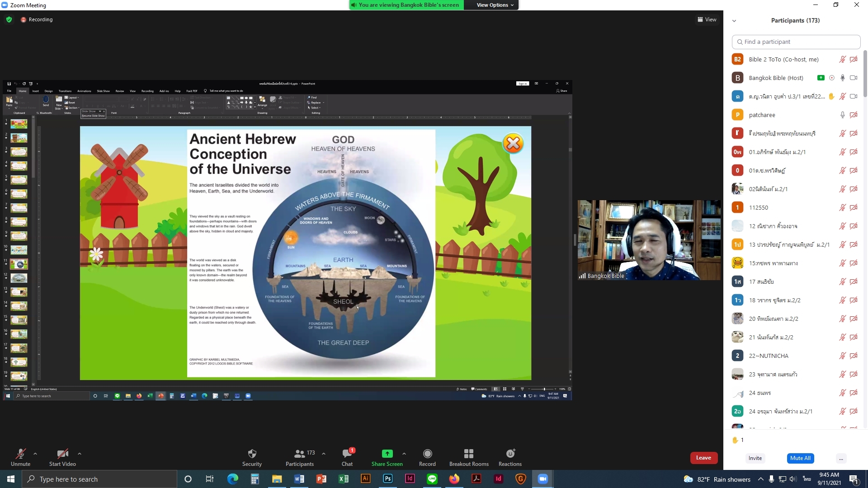Expand the arrow beside Participants count
Viewport: 868px width, 488px height.
click(x=324, y=454)
